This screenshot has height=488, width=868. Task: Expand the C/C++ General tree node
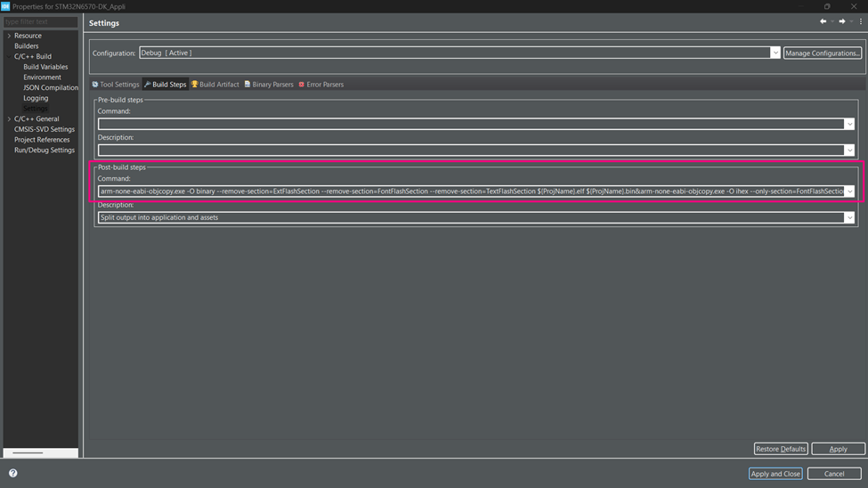[x=9, y=119]
